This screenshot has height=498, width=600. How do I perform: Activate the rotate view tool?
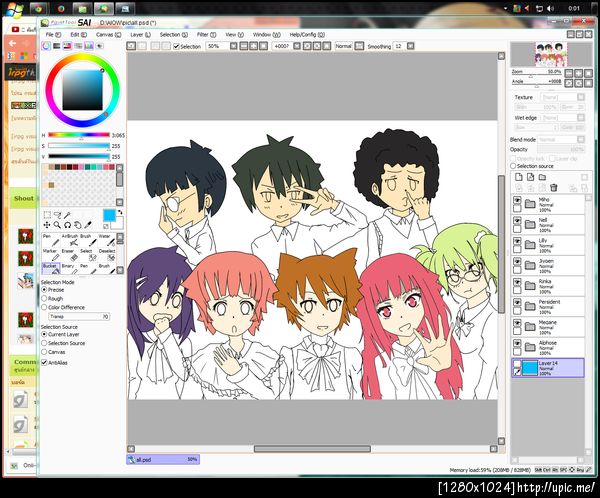coord(67,225)
